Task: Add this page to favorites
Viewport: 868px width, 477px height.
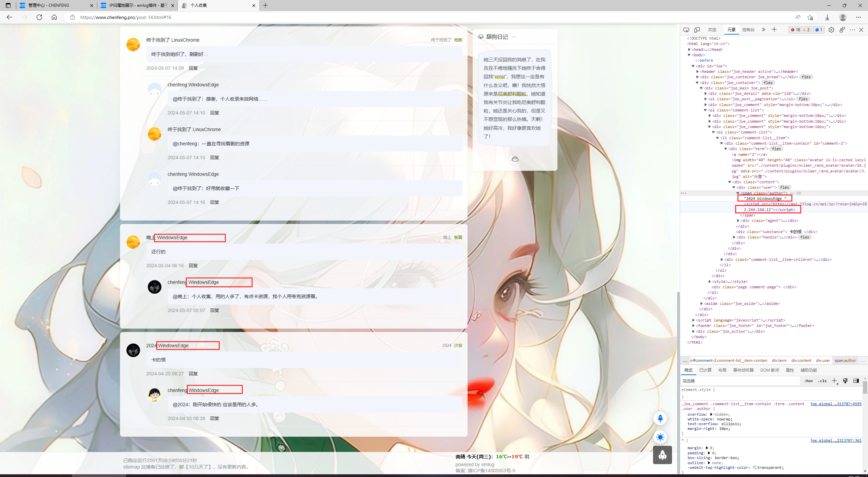Action: 810,17
